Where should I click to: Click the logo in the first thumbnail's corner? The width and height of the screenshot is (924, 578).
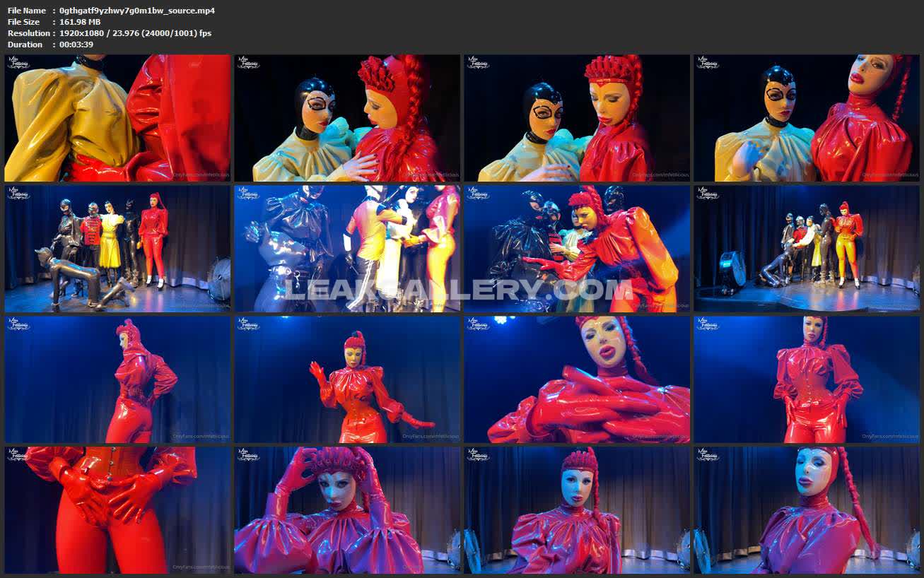tap(19, 64)
